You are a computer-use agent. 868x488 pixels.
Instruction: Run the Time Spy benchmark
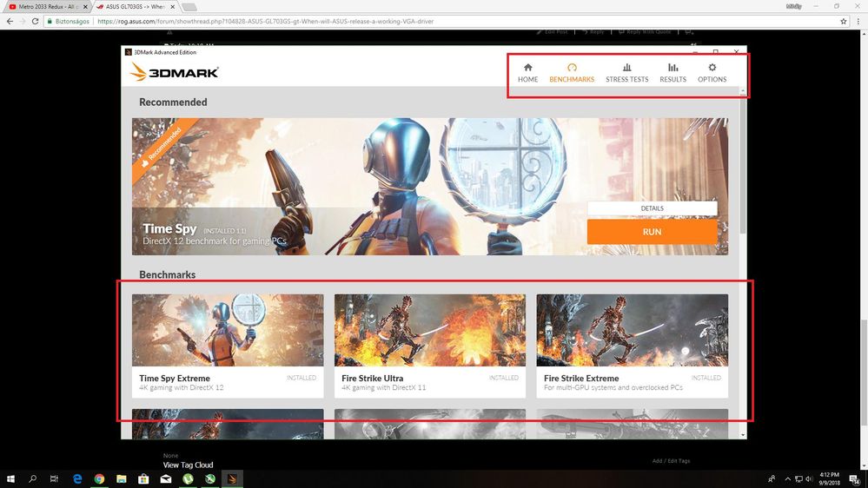tap(653, 232)
